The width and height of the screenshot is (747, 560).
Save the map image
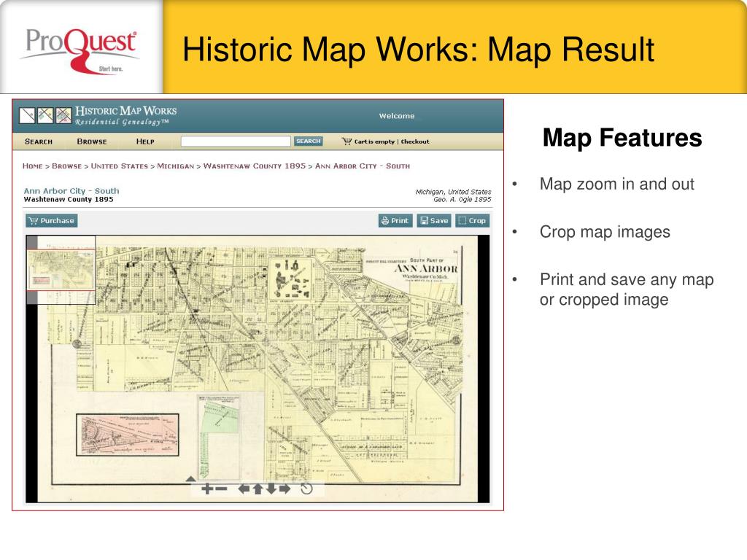[x=434, y=220]
